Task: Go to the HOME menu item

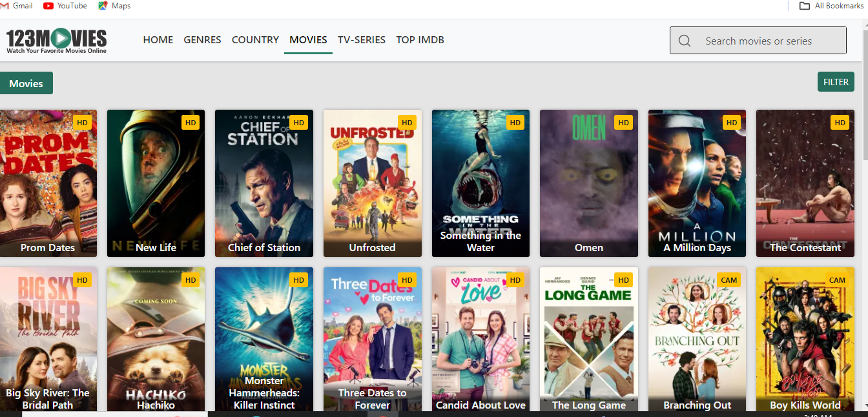Action: (158, 40)
